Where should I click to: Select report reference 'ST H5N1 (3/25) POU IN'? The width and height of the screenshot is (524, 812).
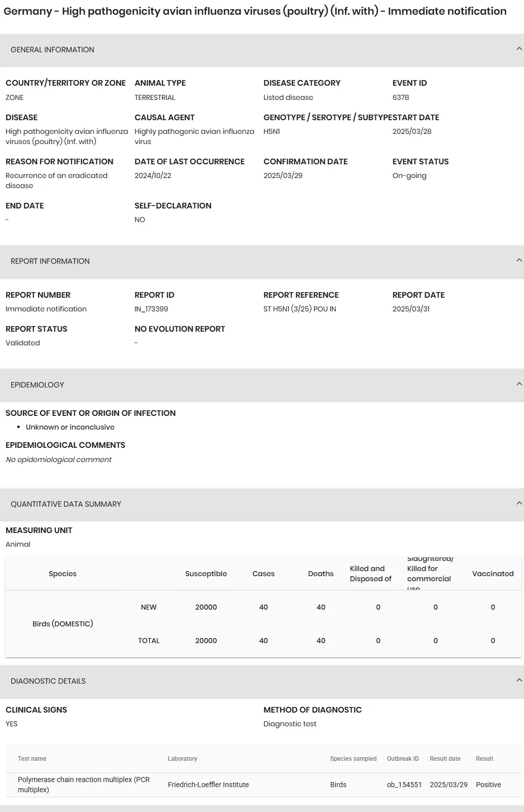[300, 309]
